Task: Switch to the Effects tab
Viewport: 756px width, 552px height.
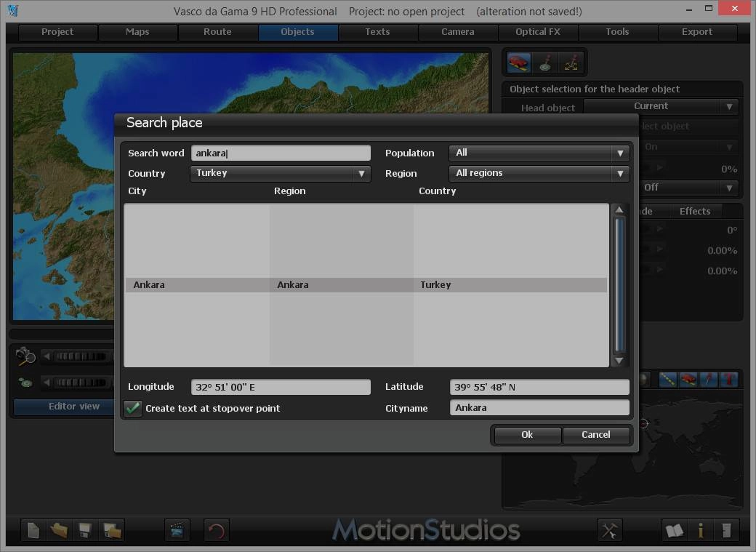Action: tap(695, 211)
